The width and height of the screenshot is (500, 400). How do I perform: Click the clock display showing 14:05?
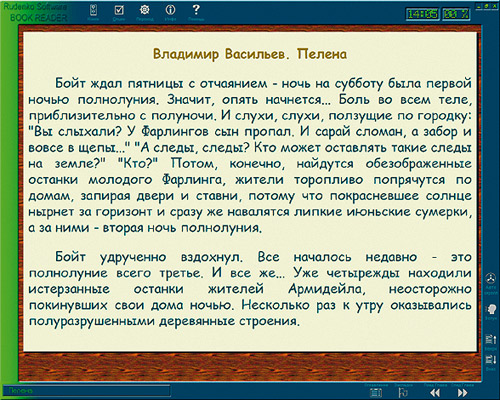[422, 14]
